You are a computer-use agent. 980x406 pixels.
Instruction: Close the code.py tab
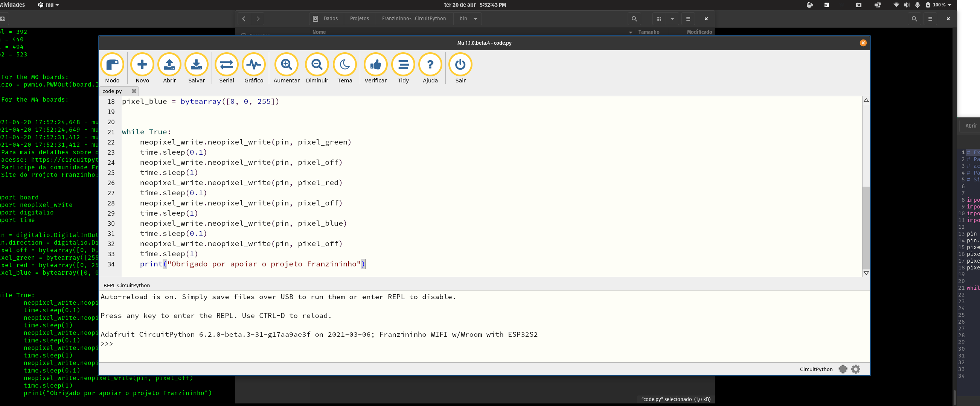134,91
